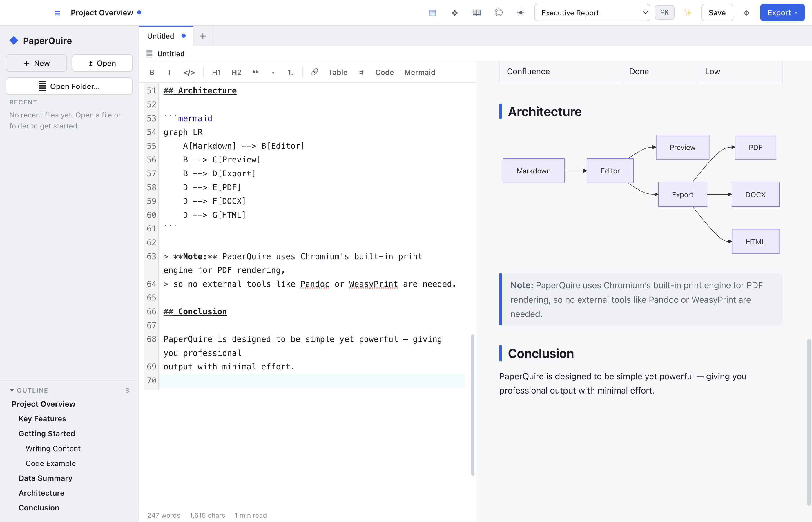Toggle the hamburger sidebar menu icon
The image size is (812, 522).
(x=57, y=13)
